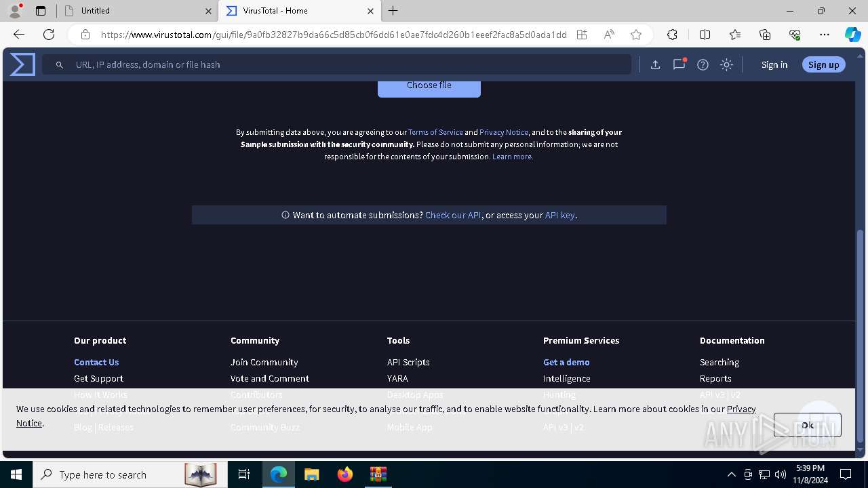This screenshot has width=868, height=488.
Task: Open the Privacy Notice link in disclaimer
Action: click(x=504, y=132)
